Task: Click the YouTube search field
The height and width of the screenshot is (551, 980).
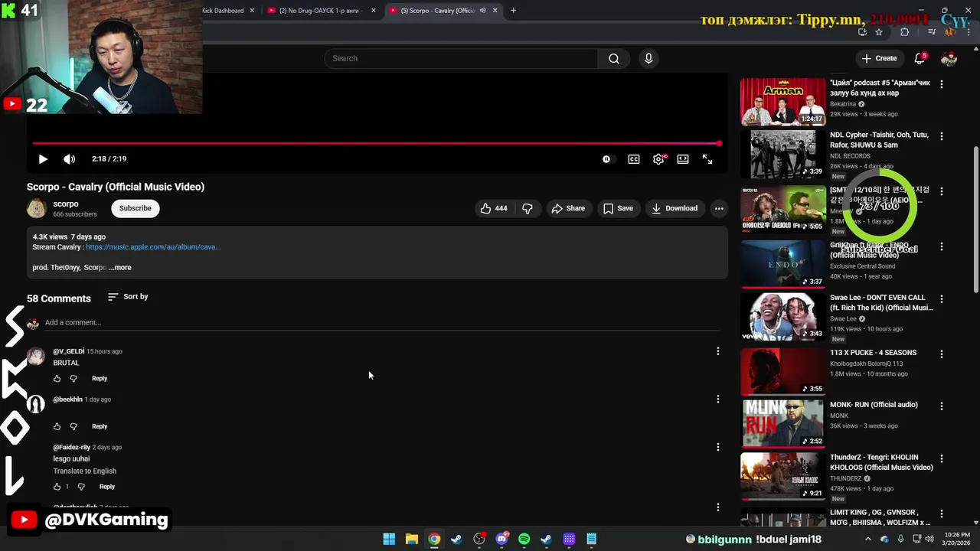Action: pyautogui.click(x=461, y=58)
